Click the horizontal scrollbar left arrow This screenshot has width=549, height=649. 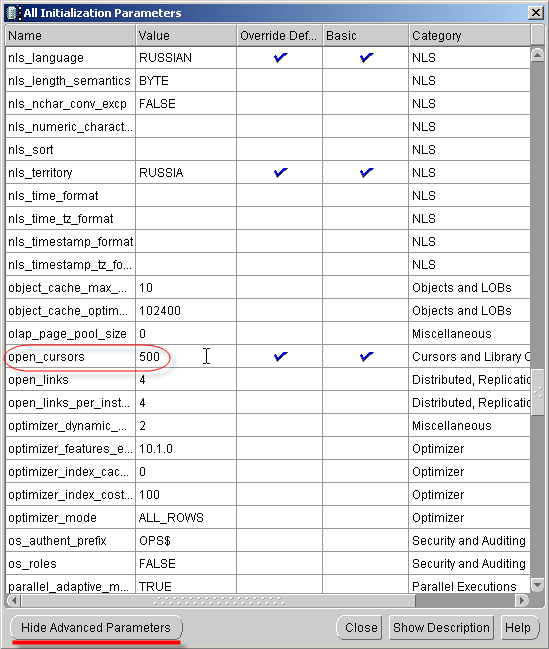click(14, 600)
